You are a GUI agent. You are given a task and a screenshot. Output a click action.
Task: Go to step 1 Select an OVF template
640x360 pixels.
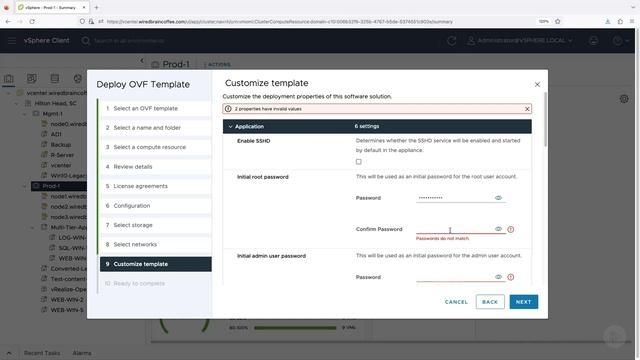coord(156,109)
